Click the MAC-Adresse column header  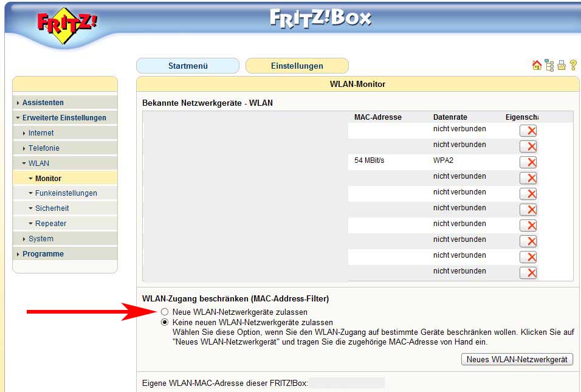click(377, 117)
